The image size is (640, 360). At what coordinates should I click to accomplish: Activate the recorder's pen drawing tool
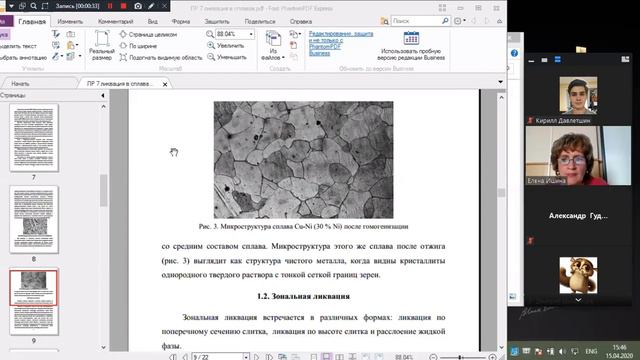coord(151,6)
